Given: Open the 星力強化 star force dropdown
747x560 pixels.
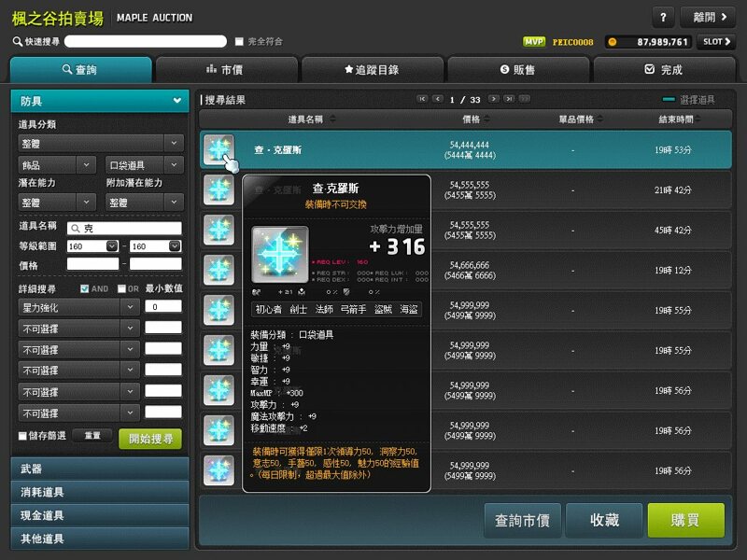Looking at the screenshot, I should click(78, 308).
